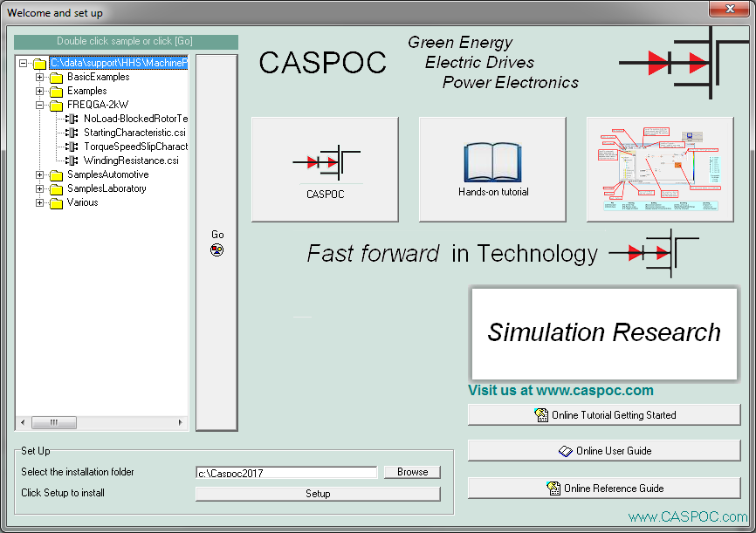Click the WindingResistance.csi file icon
756x533 pixels.
click(x=72, y=161)
